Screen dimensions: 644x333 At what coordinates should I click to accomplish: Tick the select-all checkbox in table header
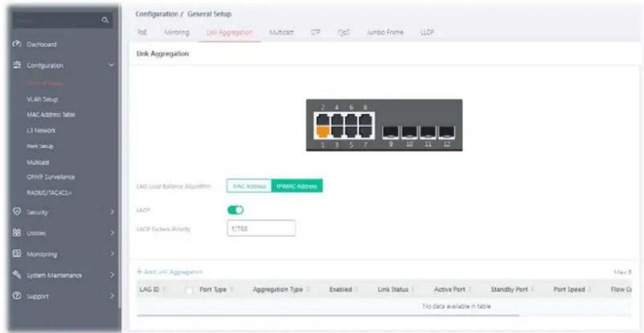coord(190,290)
